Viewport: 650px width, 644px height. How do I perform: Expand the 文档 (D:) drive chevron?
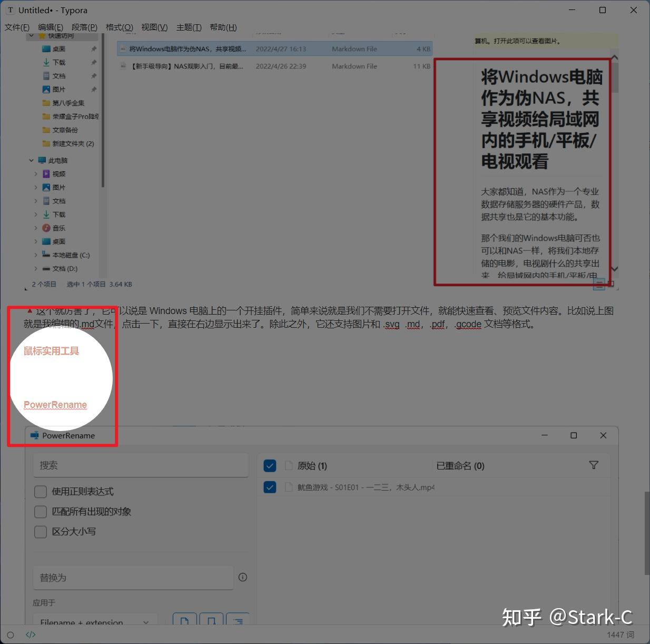coord(36,269)
